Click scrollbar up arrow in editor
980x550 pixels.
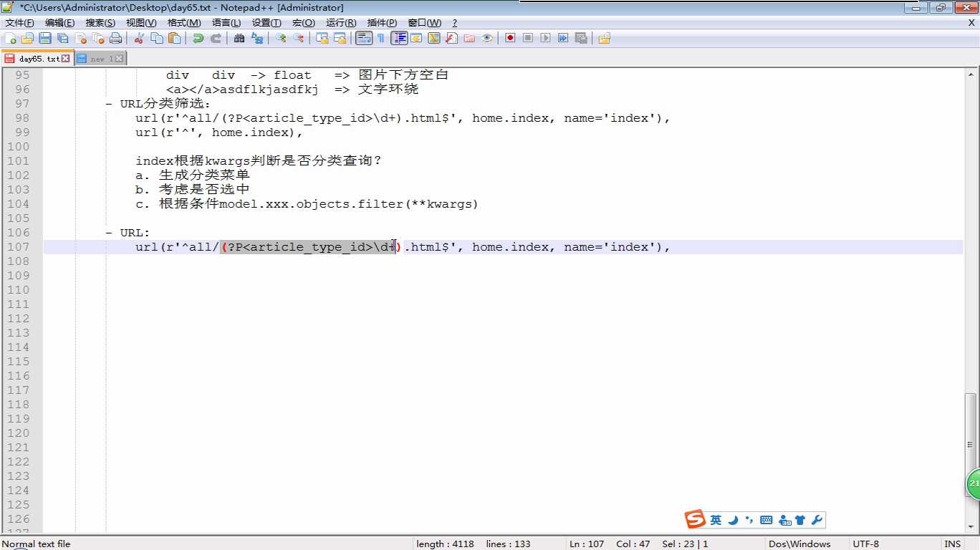pyautogui.click(x=971, y=74)
